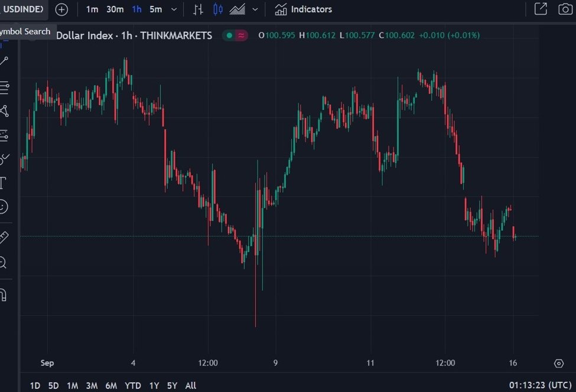Open chart settings gear near time axis
This screenshot has width=576, height=392.
click(x=559, y=363)
